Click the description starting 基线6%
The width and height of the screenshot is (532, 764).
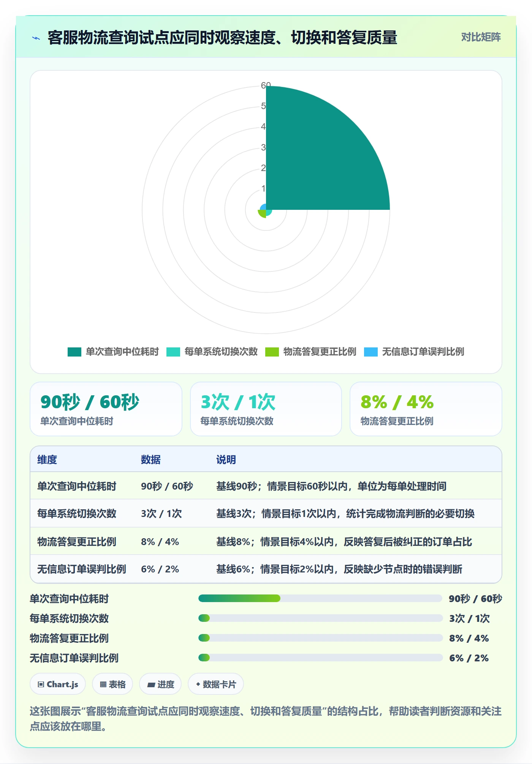(339, 569)
